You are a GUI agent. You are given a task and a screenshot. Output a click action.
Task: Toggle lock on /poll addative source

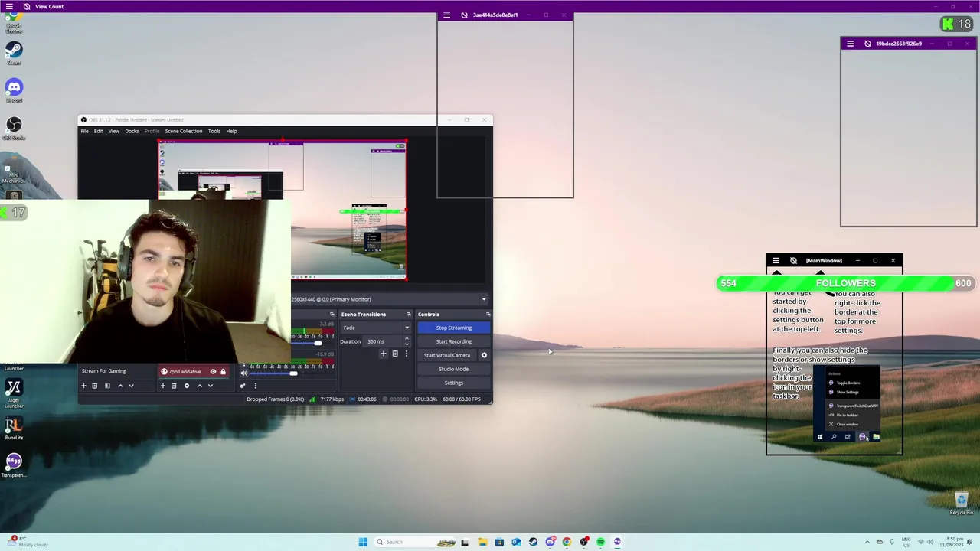(223, 372)
